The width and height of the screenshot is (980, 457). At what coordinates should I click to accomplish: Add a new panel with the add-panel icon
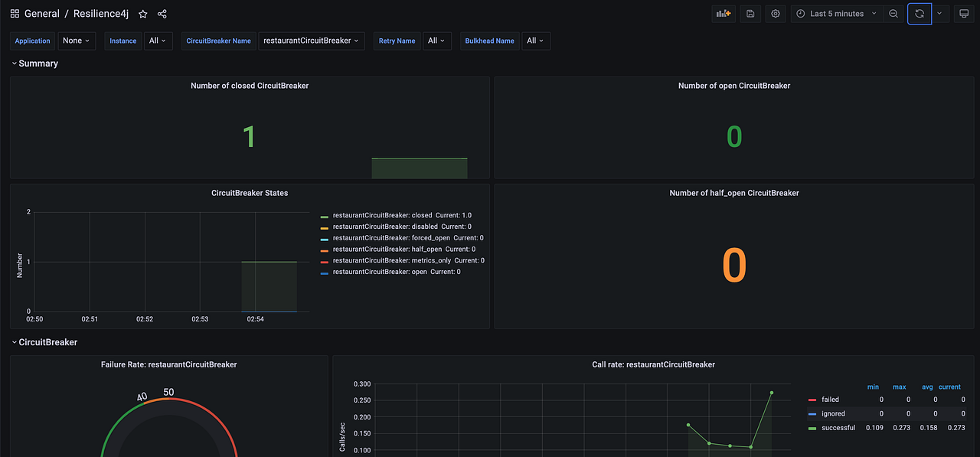point(723,13)
